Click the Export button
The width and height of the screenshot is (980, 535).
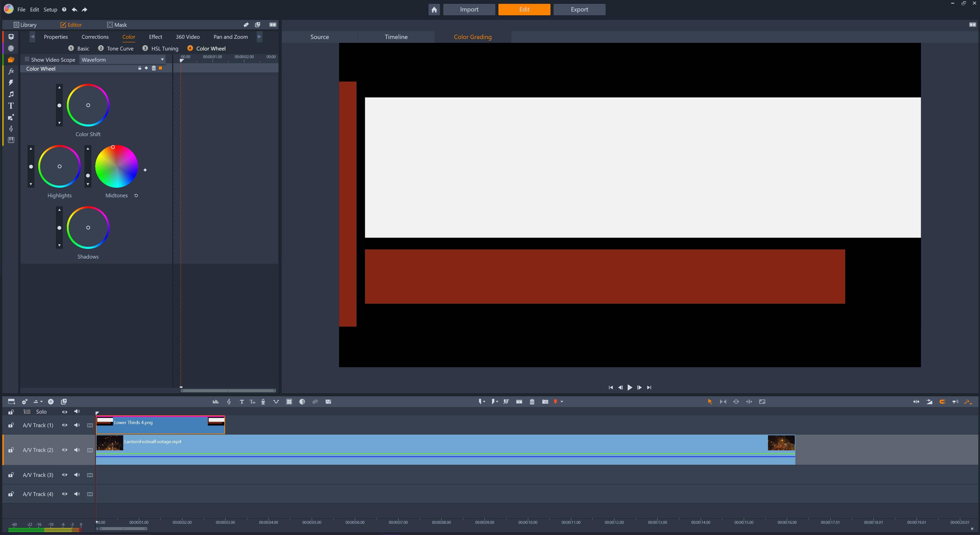[579, 9]
